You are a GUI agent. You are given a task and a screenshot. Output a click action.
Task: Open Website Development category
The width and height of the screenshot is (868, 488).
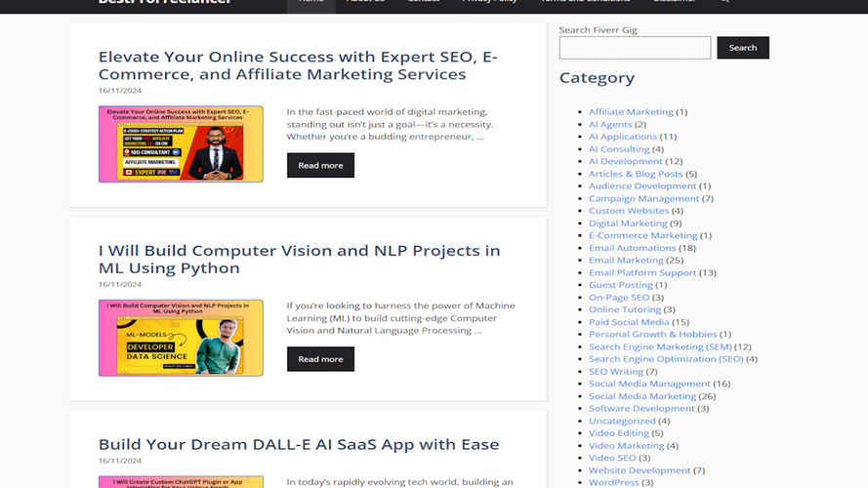pos(640,470)
